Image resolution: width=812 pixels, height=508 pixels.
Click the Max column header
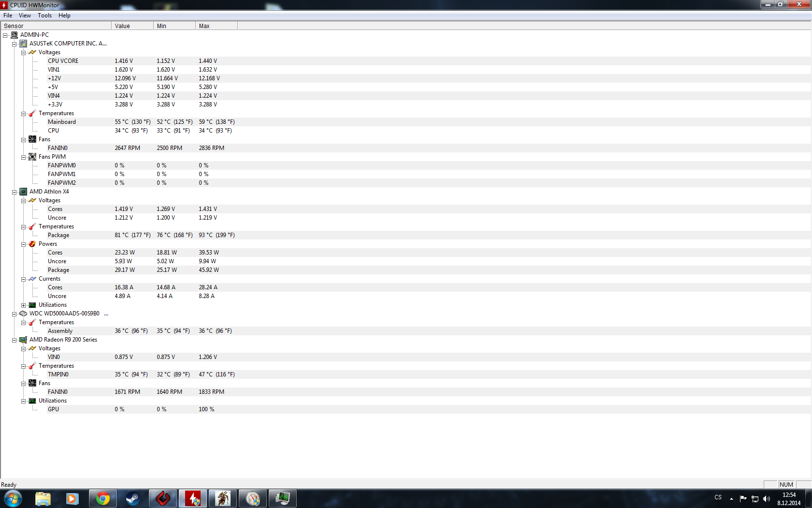[217, 26]
